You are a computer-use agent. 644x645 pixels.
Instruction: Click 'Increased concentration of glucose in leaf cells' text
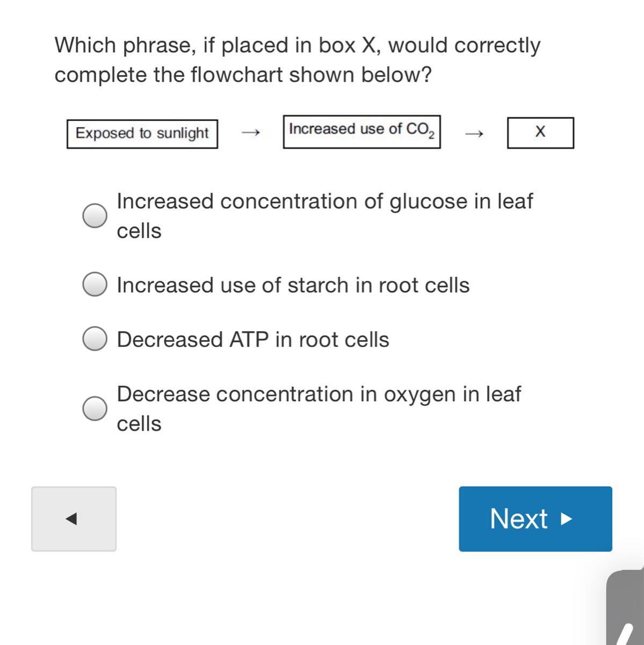point(324,202)
